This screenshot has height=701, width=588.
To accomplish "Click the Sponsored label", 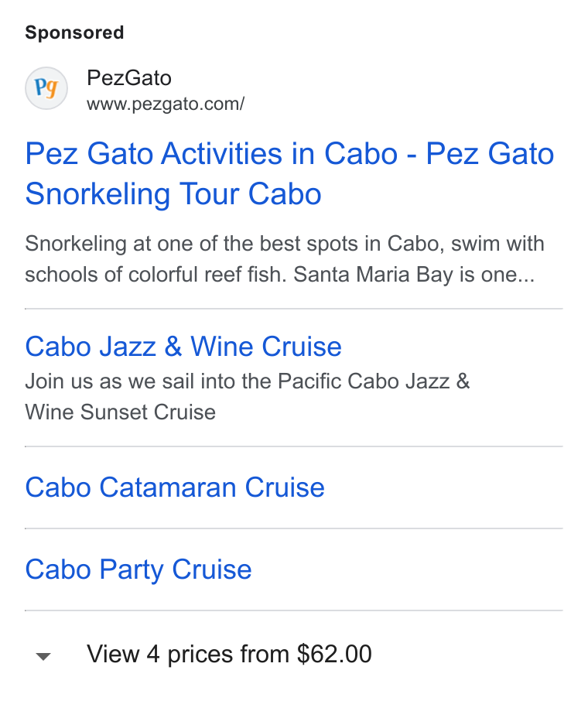I will pos(74,32).
